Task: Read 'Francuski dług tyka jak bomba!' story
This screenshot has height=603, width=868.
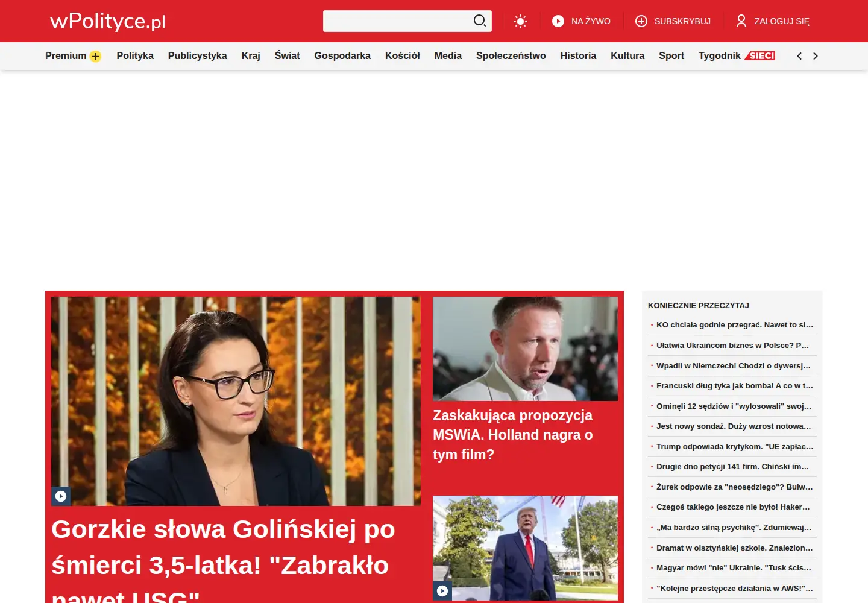Action: point(735,386)
